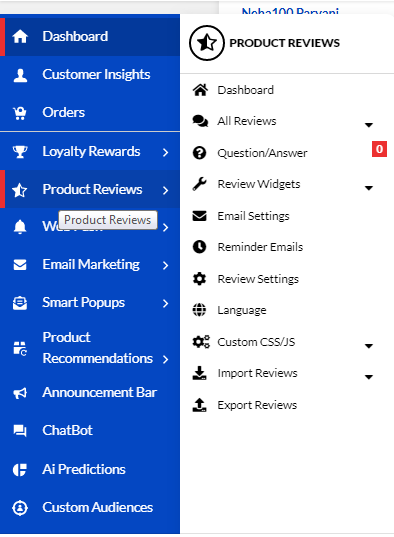This screenshot has width=394, height=537.
Task: Go to Dashboard in reviews submenu
Action: pyautogui.click(x=245, y=90)
